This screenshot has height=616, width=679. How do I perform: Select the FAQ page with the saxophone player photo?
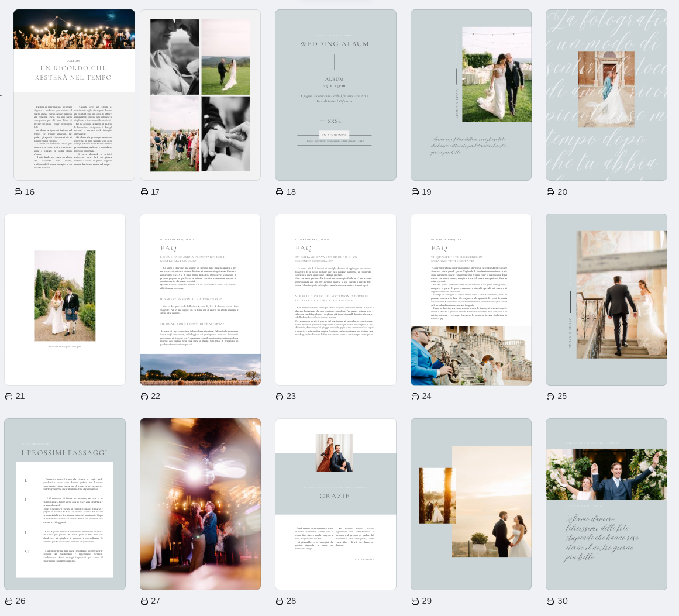471,300
